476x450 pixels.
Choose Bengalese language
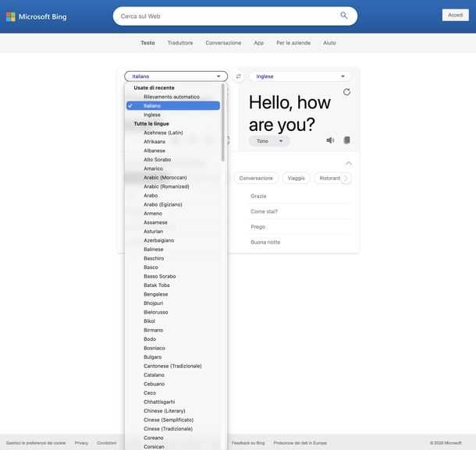(x=173, y=294)
